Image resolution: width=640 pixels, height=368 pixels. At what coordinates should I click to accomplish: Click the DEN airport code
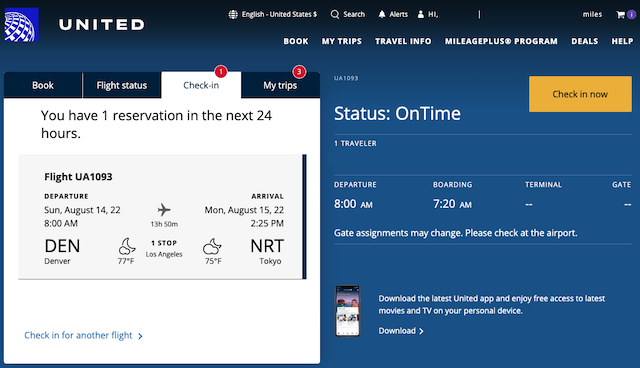pyautogui.click(x=62, y=246)
